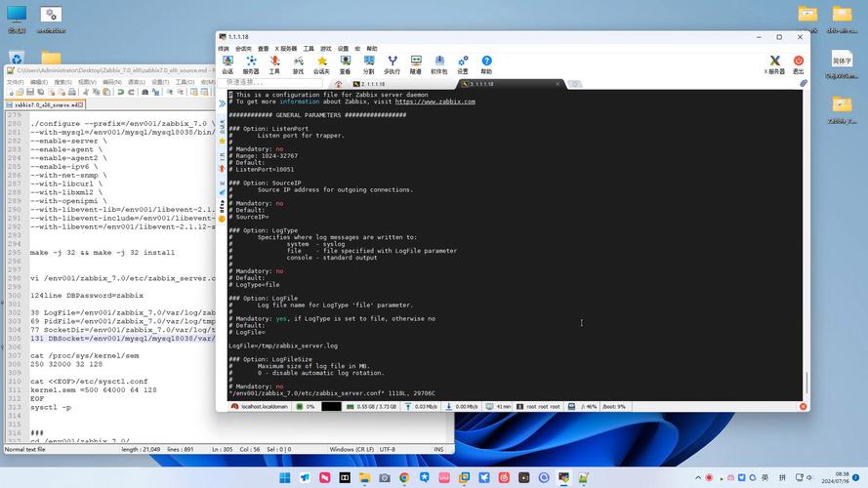Screen dimensions: 868x488
Task: Click the red Exit (退出) power icon
Action: pos(799,64)
